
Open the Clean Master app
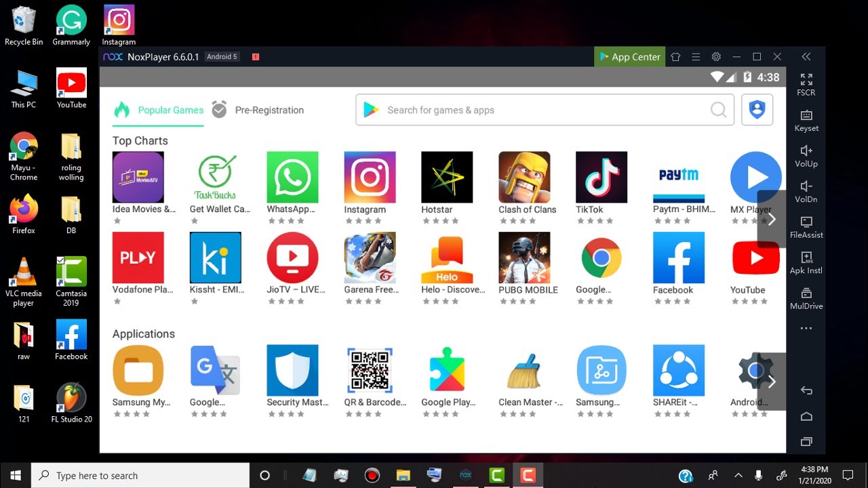click(524, 370)
